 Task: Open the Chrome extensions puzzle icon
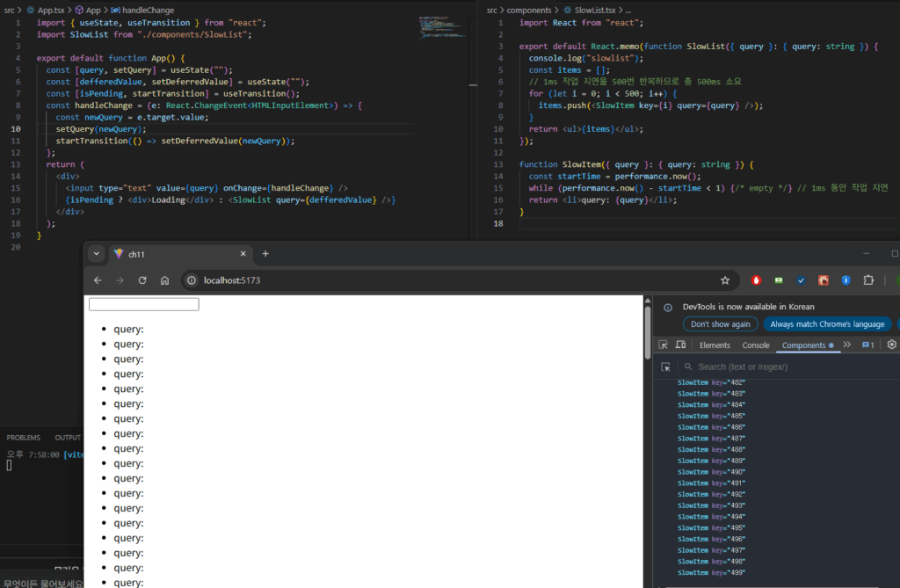(868, 280)
